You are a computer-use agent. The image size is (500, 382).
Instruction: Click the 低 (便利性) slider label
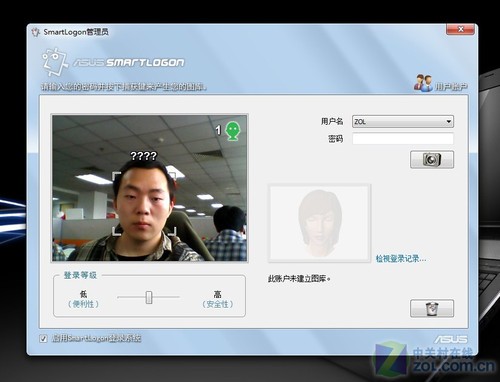pyautogui.click(x=83, y=299)
